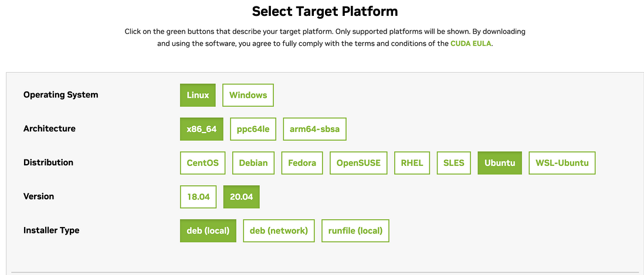Viewport: 644px width, 275px height.
Task: Choose Windows as operating system
Action: pyautogui.click(x=248, y=95)
